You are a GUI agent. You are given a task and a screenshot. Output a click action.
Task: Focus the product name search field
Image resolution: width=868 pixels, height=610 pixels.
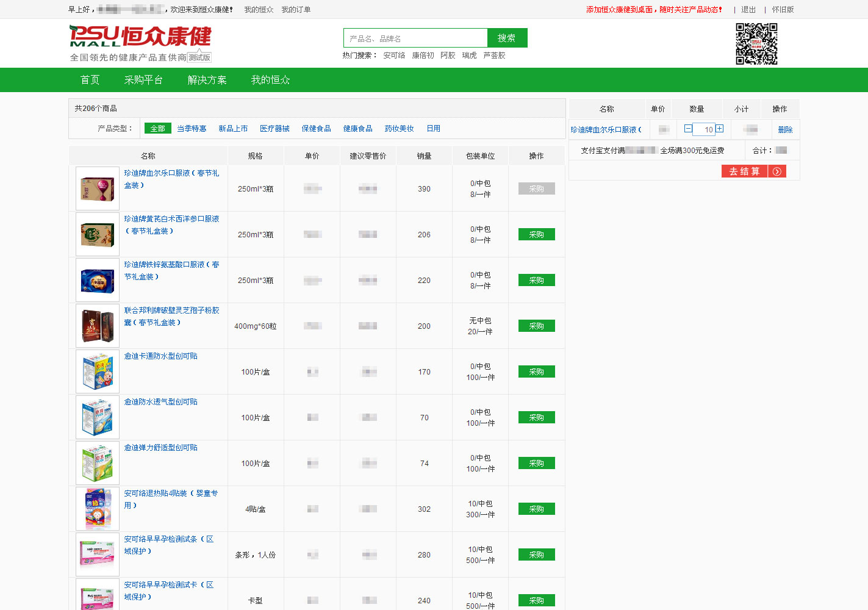coord(415,38)
